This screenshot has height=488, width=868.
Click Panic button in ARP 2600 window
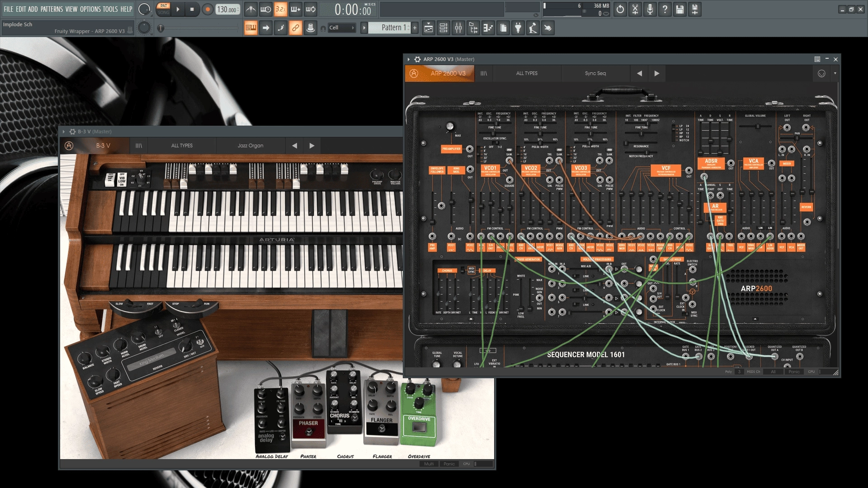click(x=794, y=372)
